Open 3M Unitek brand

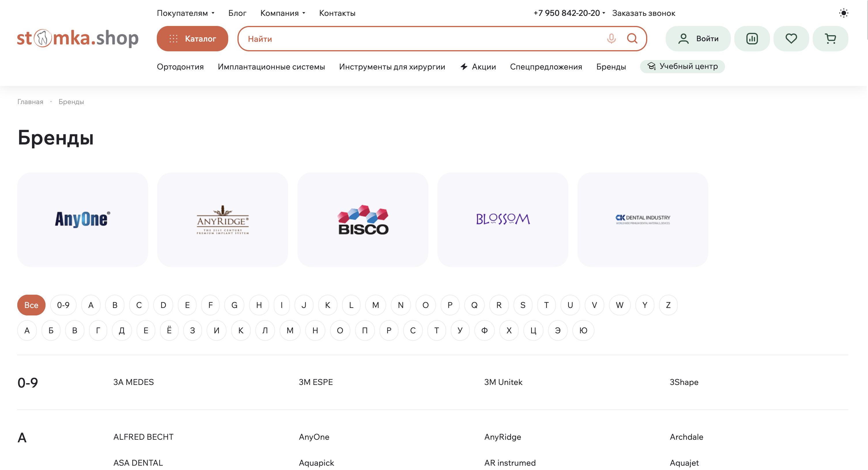(503, 382)
